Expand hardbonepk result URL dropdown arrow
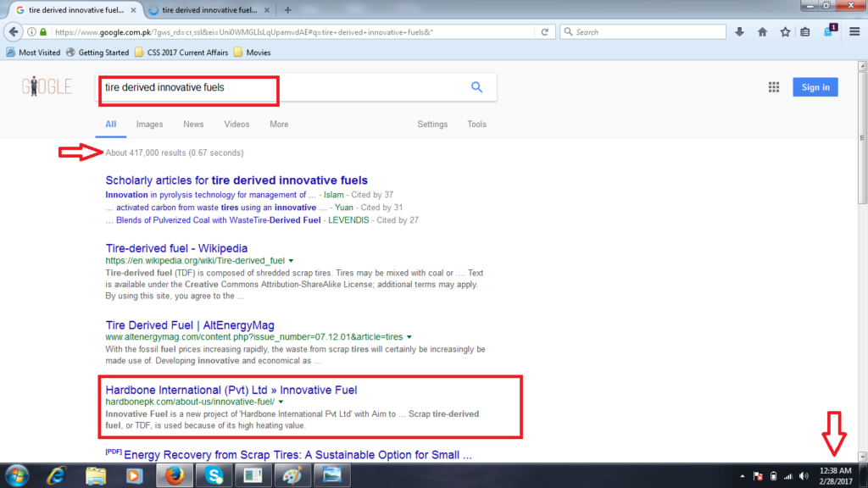 281,402
